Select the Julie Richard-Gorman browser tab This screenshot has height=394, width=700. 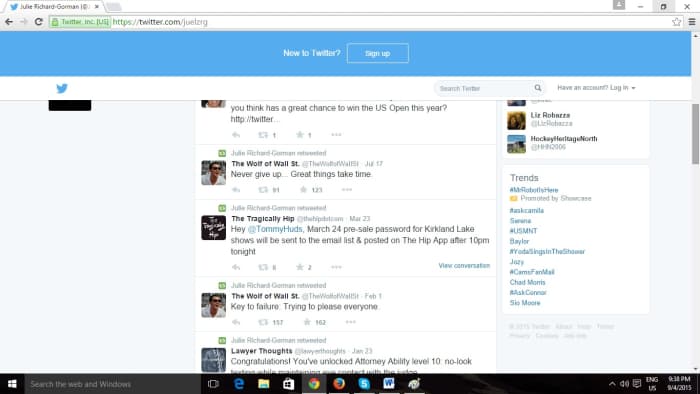54,7
